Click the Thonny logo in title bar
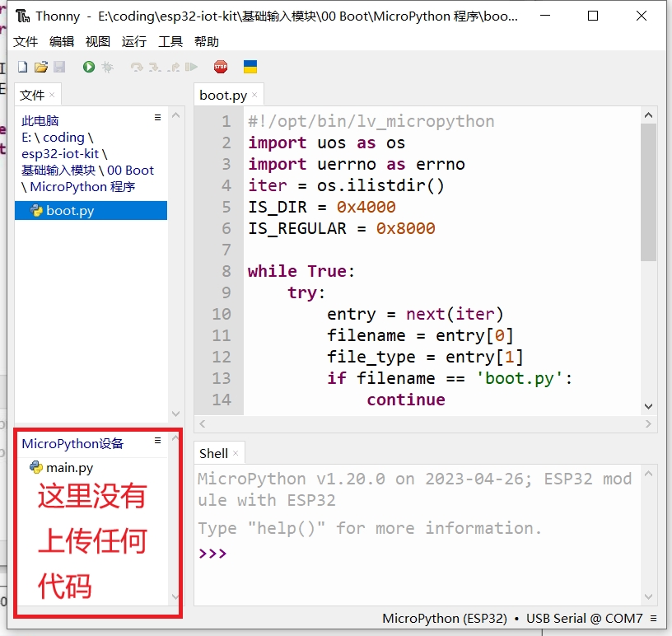This screenshot has height=636, width=672. (x=23, y=16)
